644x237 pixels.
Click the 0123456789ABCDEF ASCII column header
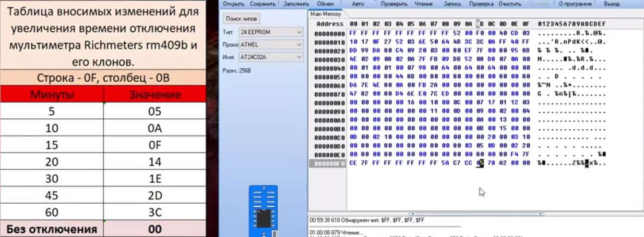click(572, 24)
